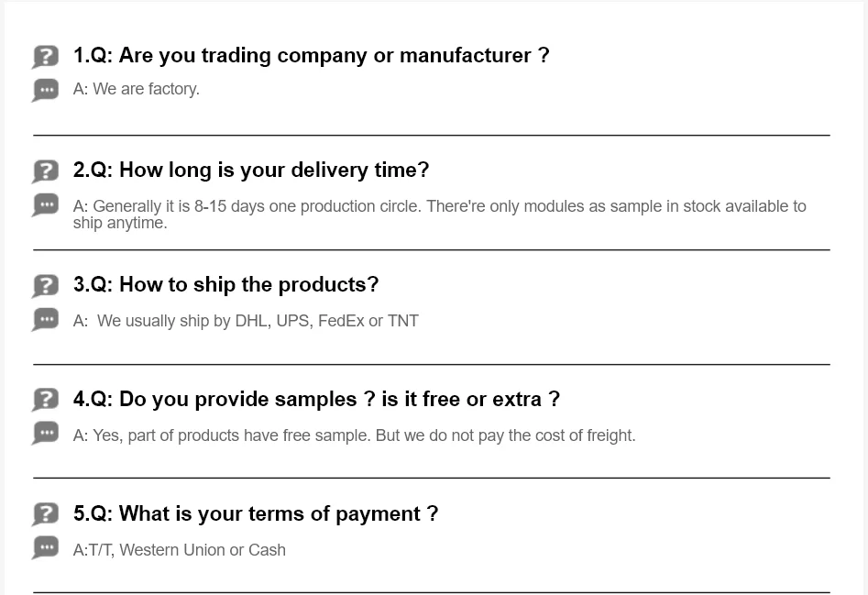
Task: Click the answer bubble icon beside Western Union answer
Action: pyautogui.click(x=45, y=547)
